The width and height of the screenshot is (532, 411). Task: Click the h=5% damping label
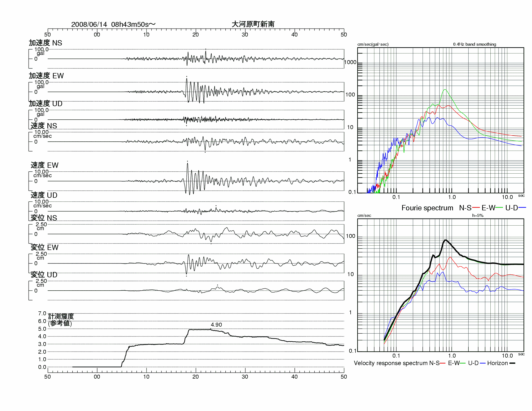[478, 215]
